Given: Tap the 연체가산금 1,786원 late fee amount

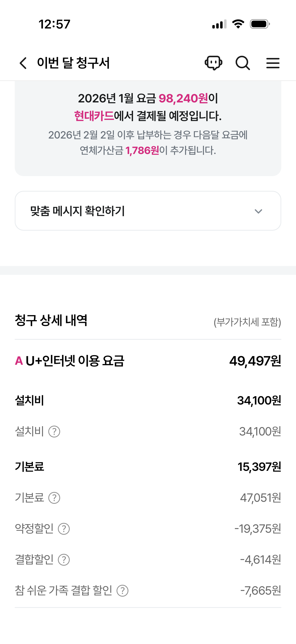Looking at the screenshot, I should click(142, 151).
